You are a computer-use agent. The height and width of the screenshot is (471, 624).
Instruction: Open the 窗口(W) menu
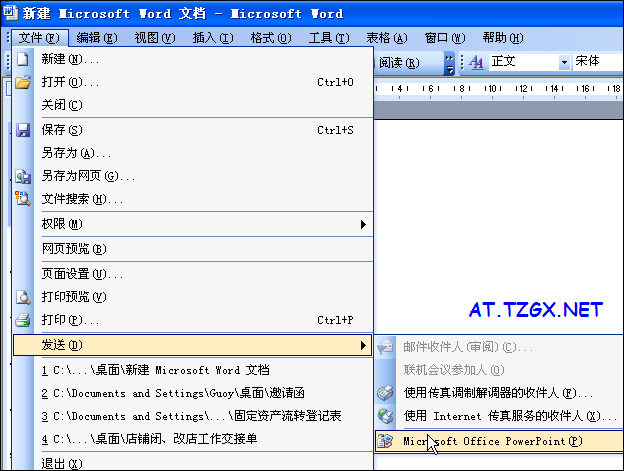point(445,38)
